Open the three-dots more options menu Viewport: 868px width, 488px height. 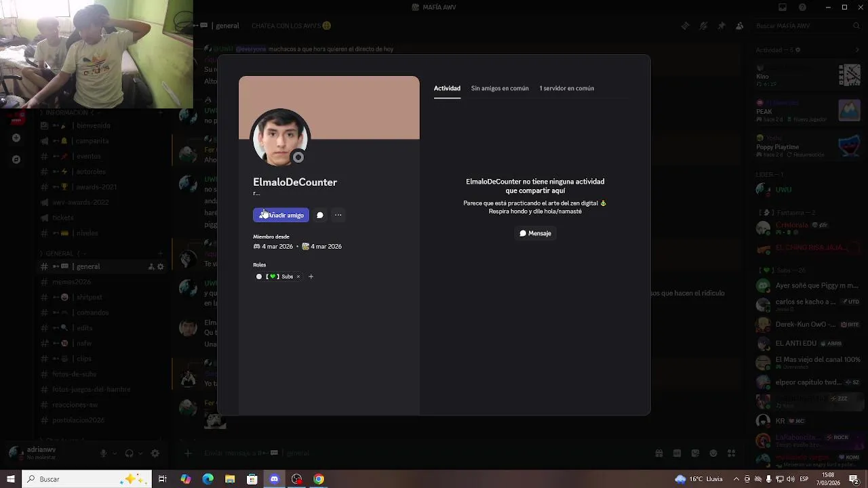pyautogui.click(x=338, y=215)
